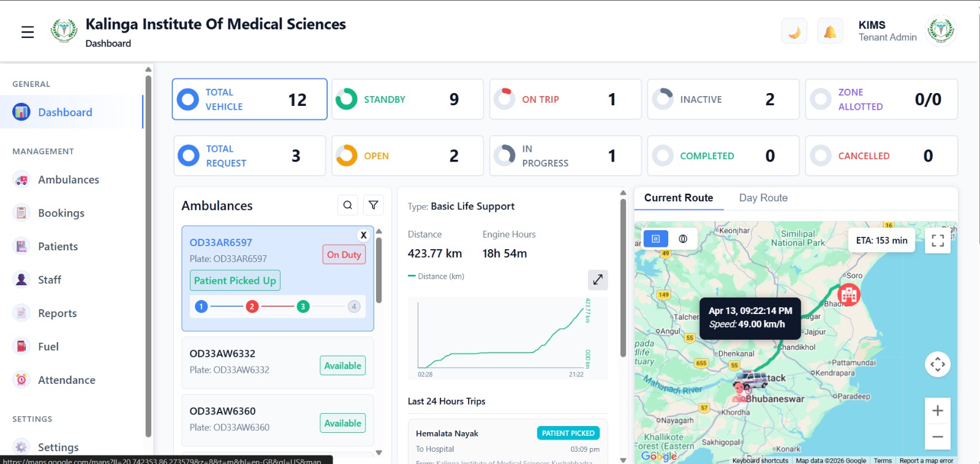Click step 1 in the trip progress
Image resolution: width=980 pixels, height=464 pixels.
202,307
